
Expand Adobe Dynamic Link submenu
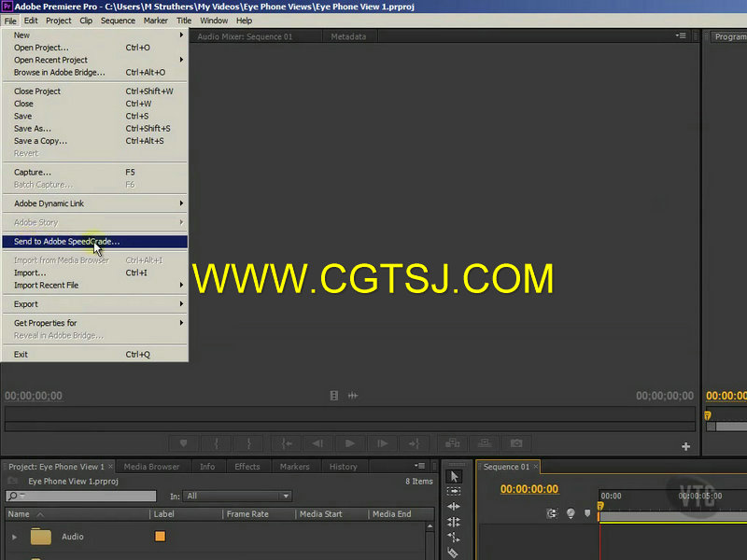95,203
